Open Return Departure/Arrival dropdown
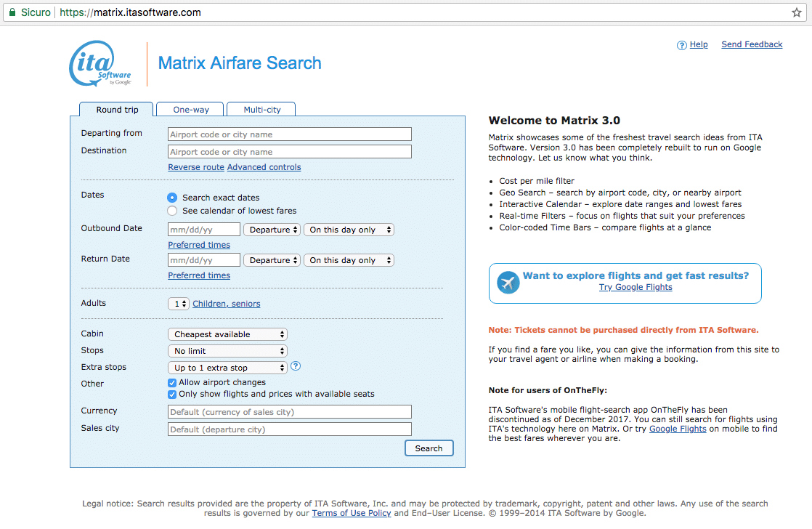The width and height of the screenshot is (812, 529). pos(272,260)
